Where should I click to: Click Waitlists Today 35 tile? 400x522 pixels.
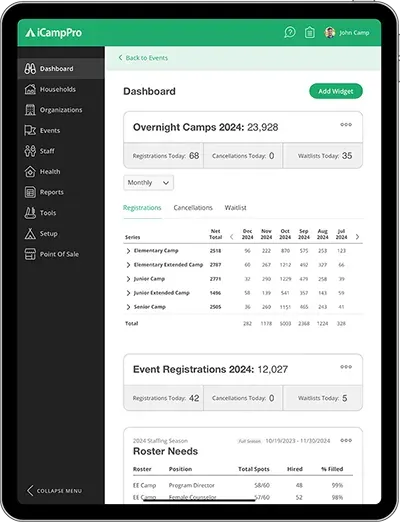tap(323, 156)
